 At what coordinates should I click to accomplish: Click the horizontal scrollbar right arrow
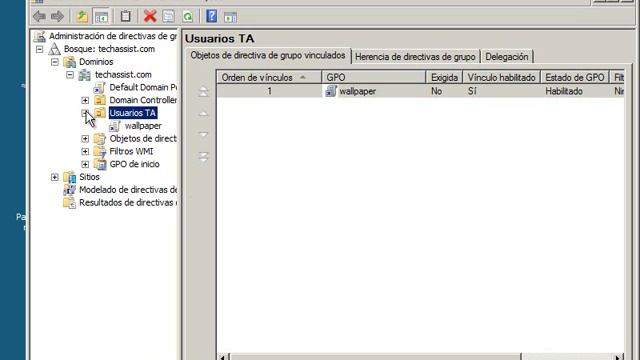click(619, 357)
